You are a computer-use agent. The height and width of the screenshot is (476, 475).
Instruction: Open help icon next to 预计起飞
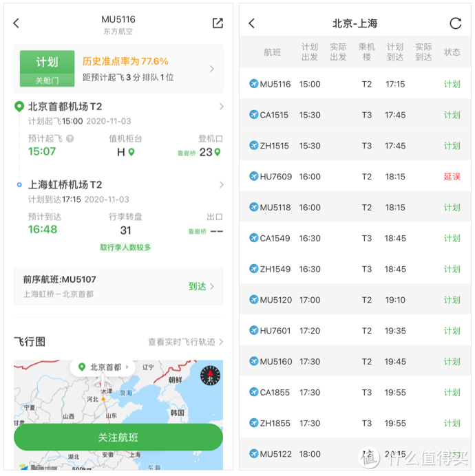pyautogui.click(x=70, y=139)
